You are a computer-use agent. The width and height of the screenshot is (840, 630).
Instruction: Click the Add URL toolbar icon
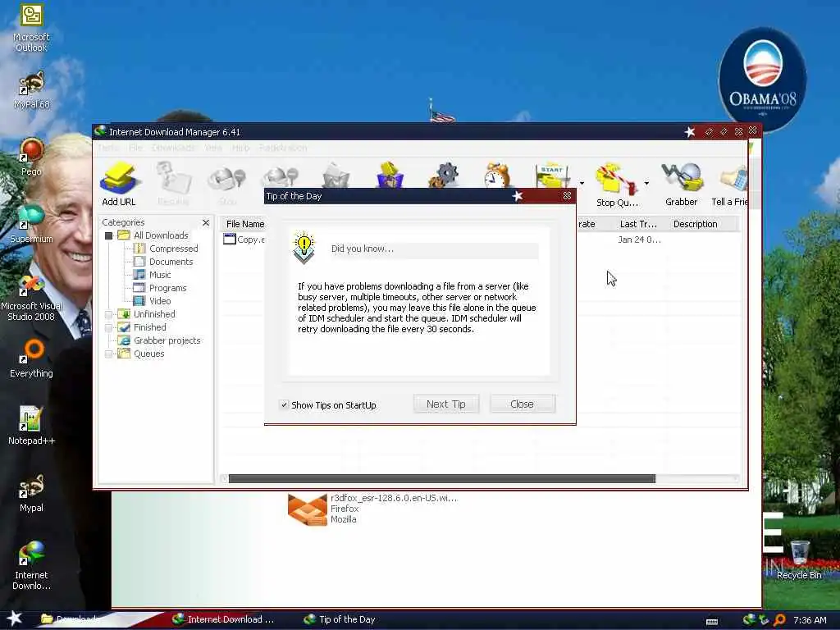click(x=118, y=184)
